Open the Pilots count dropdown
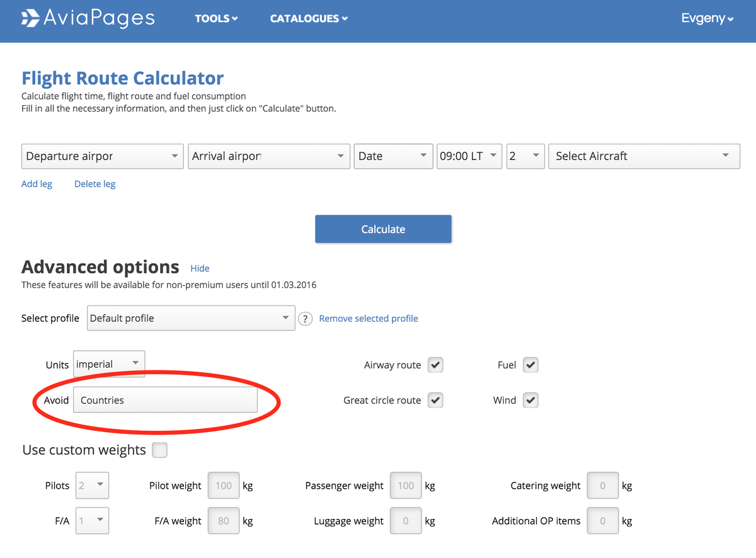Screen dimensions: 756x558 point(92,486)
